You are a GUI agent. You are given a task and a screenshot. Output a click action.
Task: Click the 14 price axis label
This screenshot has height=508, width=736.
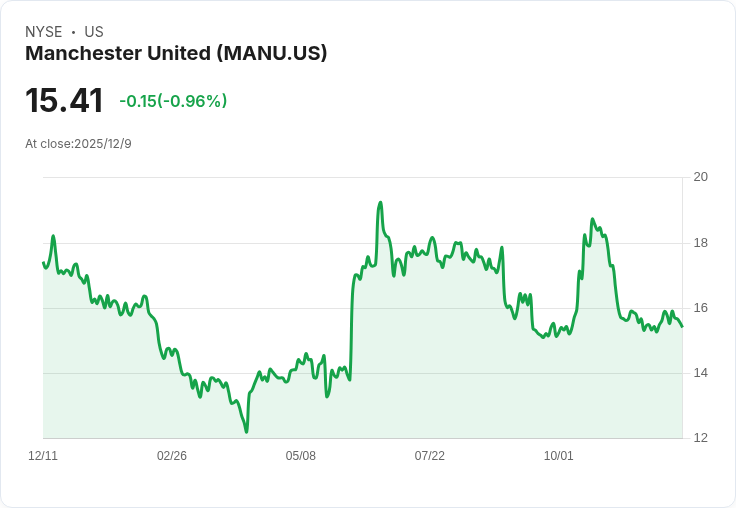point(701,373)
